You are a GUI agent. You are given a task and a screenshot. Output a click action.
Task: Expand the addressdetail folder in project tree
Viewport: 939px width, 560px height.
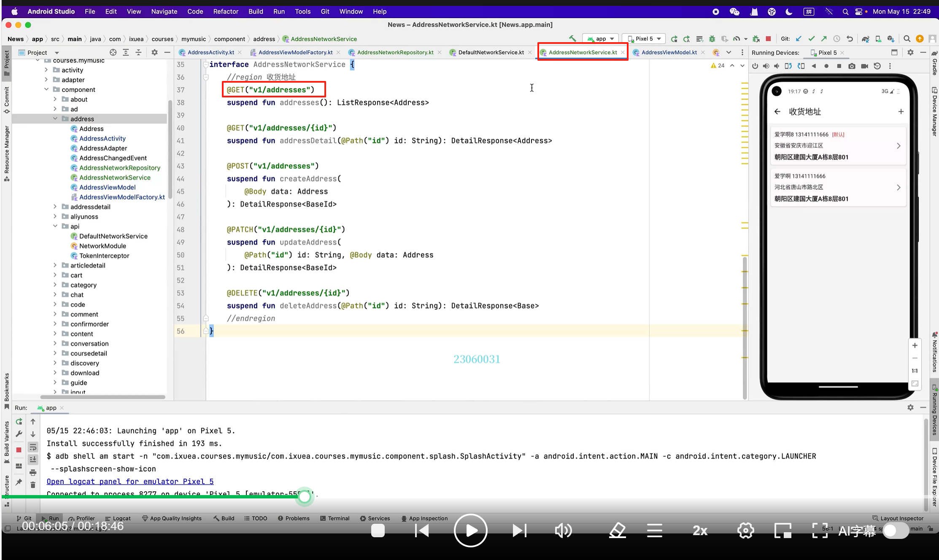click(55, 207)
